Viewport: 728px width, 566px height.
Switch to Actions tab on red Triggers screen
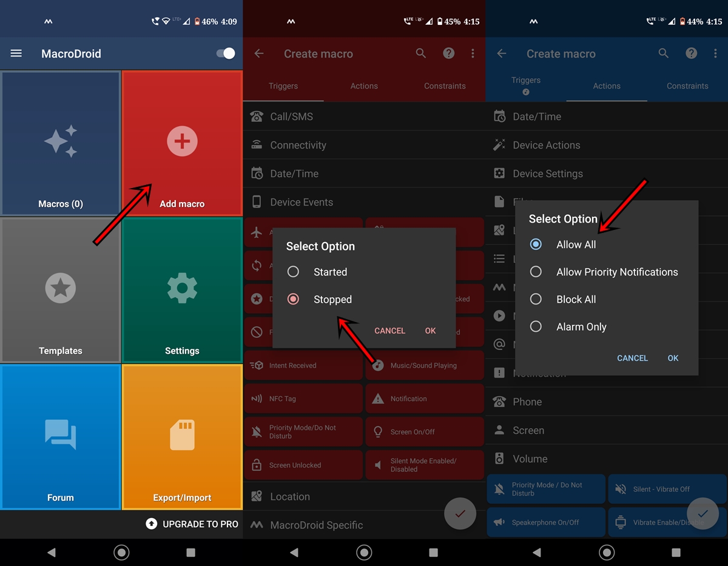(364, 86)
